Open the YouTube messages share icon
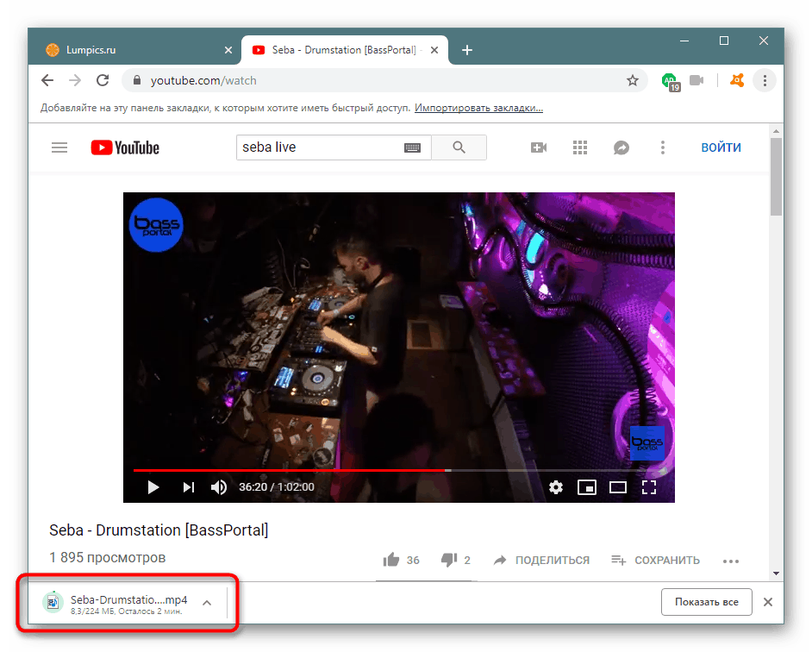The width and height of the screenshot is (812, 652). 621,147
